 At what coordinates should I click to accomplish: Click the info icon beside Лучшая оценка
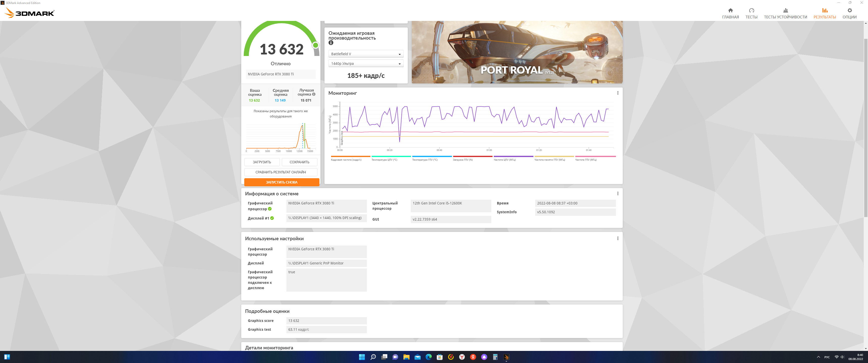click(314, 94)
